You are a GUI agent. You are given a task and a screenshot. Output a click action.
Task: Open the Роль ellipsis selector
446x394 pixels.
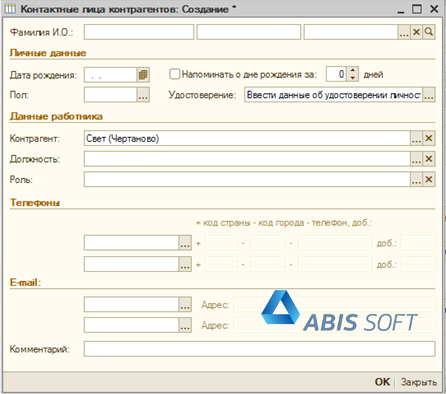(x=416, y=179)
